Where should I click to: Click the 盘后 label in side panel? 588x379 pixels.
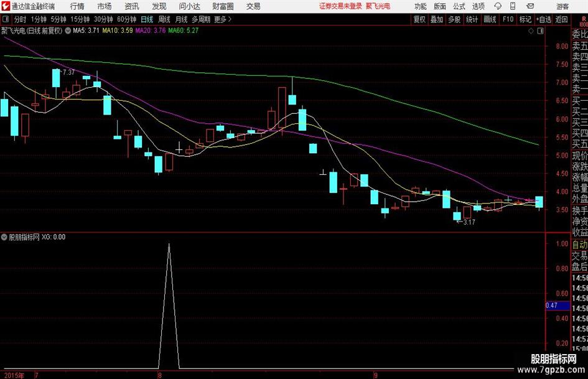click(x=580, y=267)
